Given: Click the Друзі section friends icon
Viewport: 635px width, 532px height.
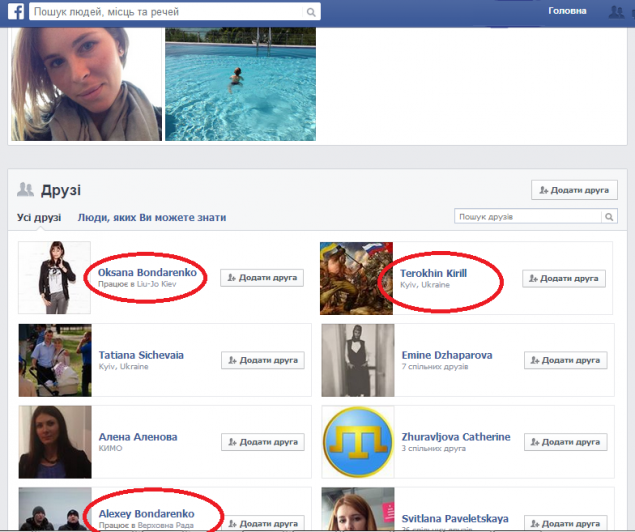Looking at the screenshot, I should [25, 190].
